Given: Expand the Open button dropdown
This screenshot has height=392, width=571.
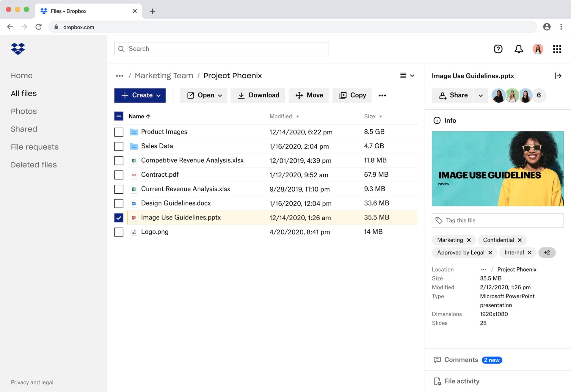Looking at the screenshot, I should 220,95.
